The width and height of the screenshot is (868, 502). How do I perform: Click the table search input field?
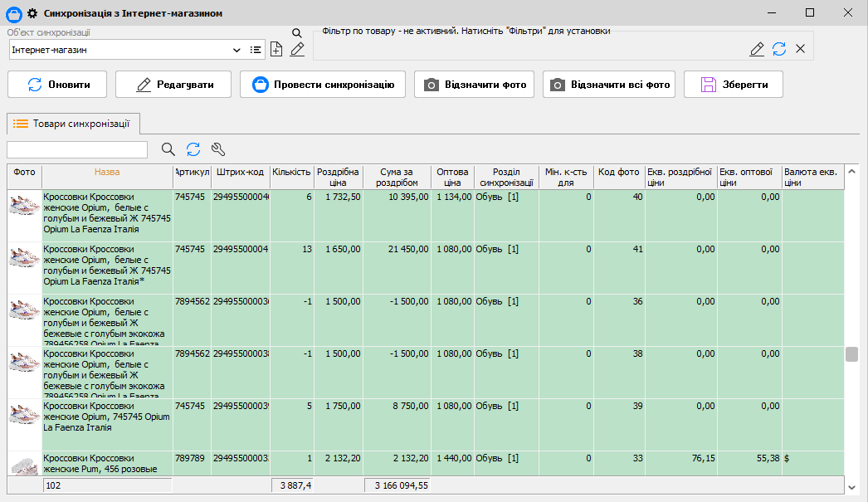[x=77, y=149]
